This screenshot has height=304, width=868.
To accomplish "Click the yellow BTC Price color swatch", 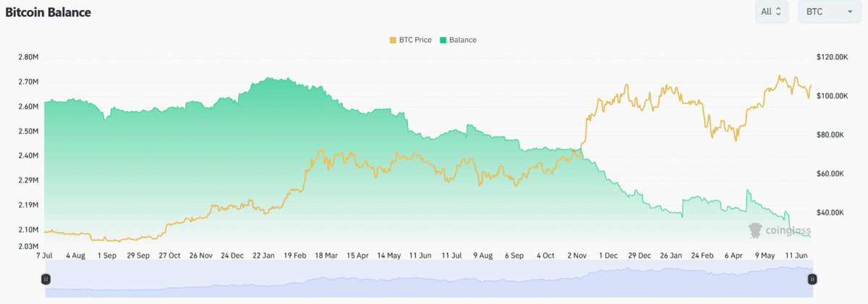I will 393,40.
